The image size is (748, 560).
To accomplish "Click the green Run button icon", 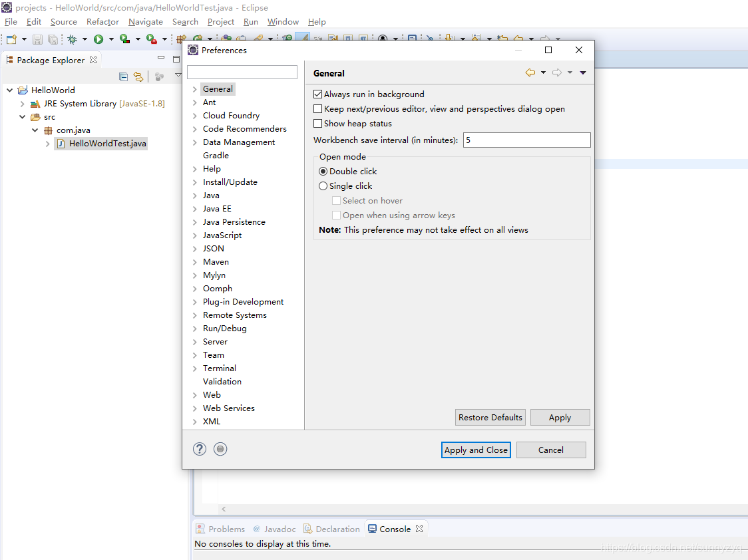I will 98,39.
